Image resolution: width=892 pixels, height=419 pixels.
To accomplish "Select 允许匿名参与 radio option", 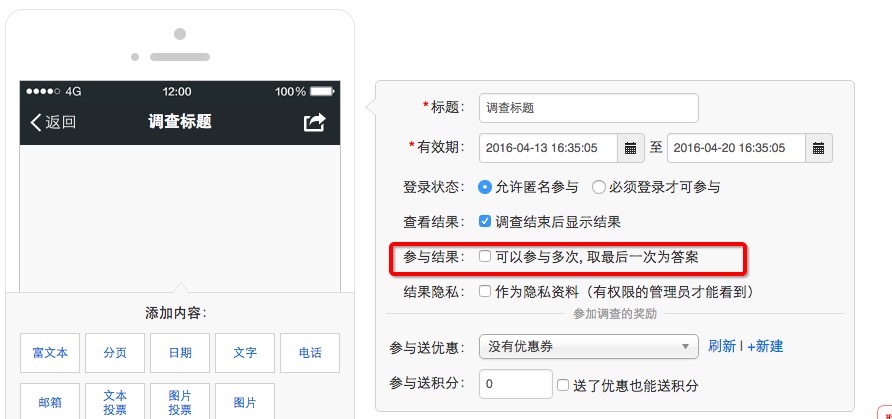I will coord(485,187).
